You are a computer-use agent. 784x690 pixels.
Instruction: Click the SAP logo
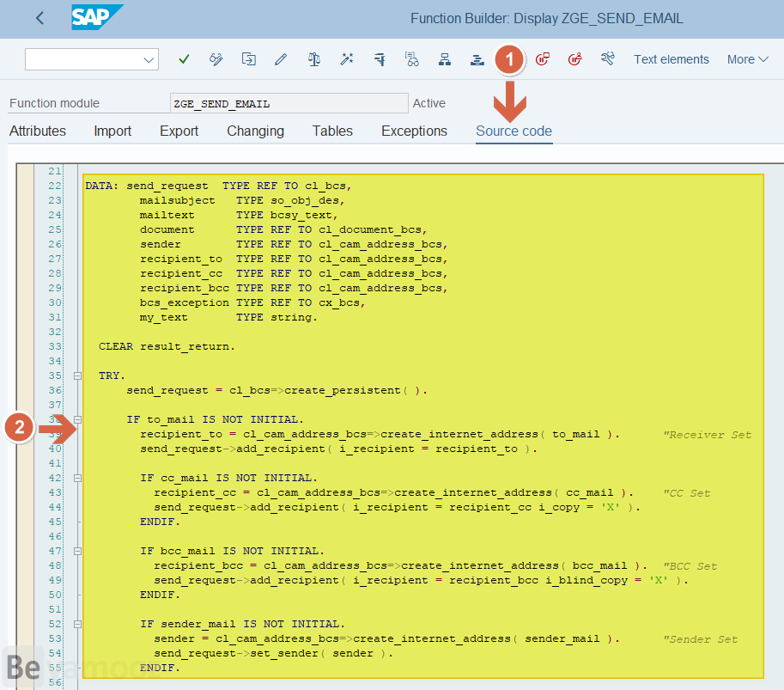(97, 17)
